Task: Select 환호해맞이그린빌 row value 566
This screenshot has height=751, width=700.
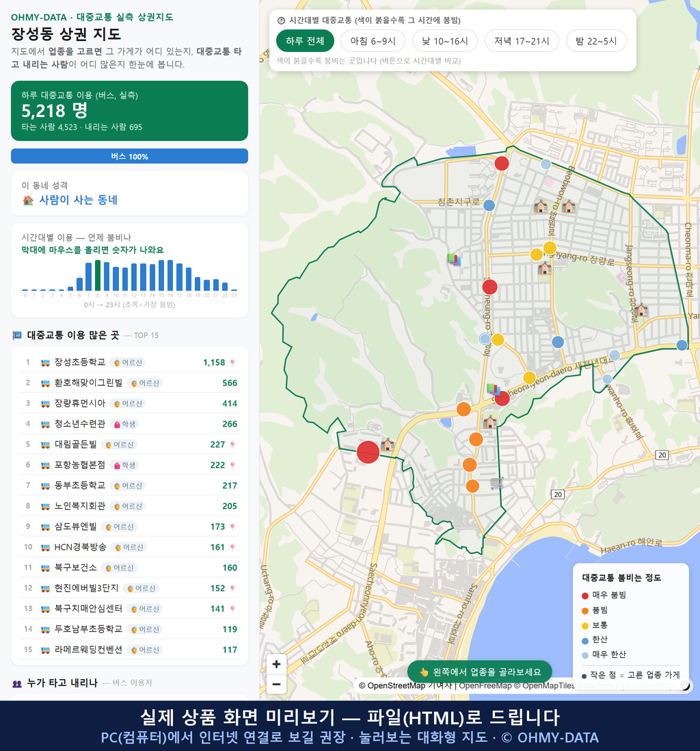Action: (x=230, y=383)
